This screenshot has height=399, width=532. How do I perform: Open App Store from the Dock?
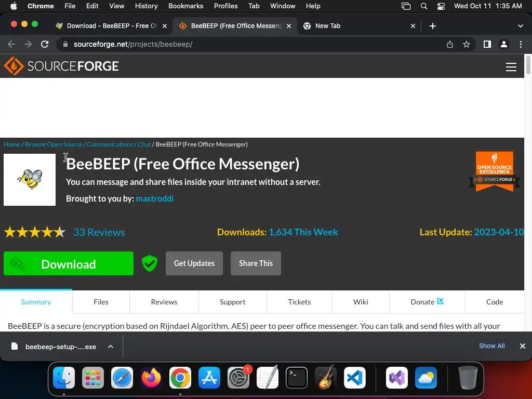pos(209,378)
